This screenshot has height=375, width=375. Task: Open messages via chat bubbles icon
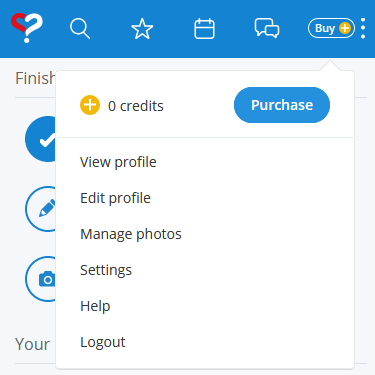point(267,28)
